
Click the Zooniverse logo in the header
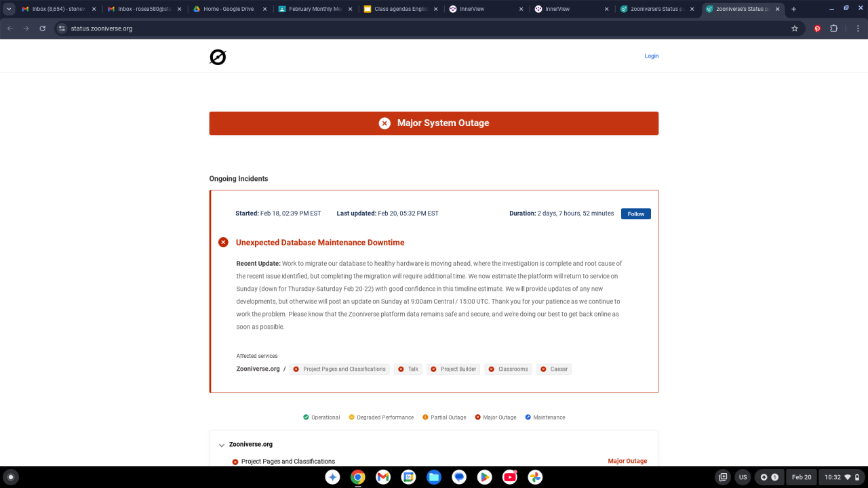(x=218, y=58)
